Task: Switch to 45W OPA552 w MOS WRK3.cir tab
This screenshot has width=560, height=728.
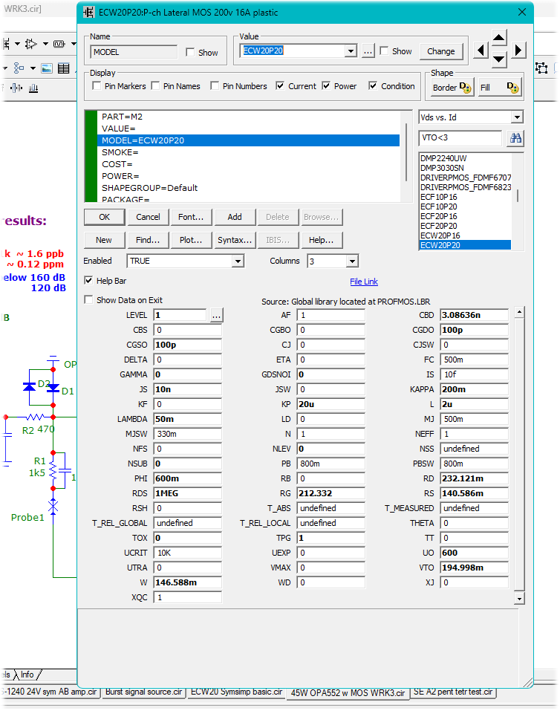Action: click(x=348, y=692)
